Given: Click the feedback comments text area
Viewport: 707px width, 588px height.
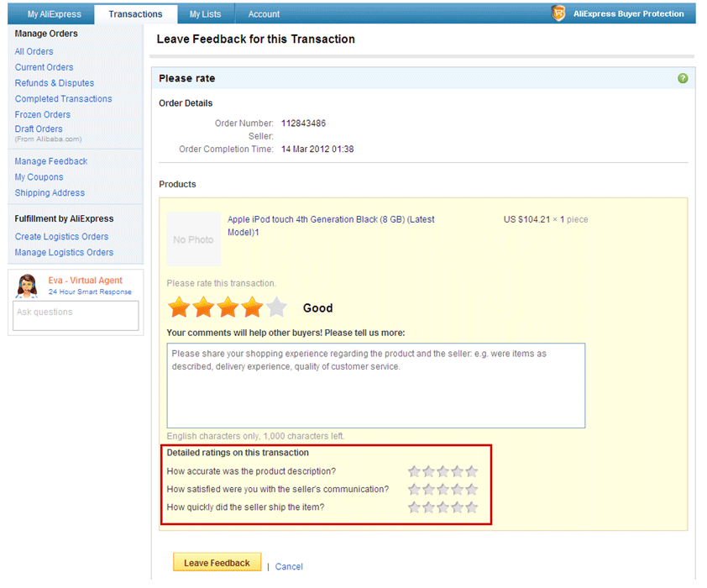Looking at the screenshot, I should coord(375,386).
